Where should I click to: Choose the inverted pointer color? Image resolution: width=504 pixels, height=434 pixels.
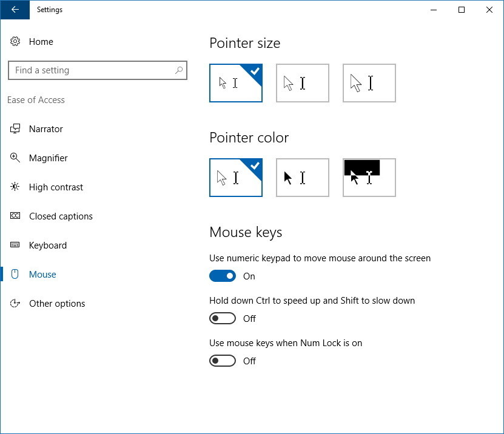369,178
